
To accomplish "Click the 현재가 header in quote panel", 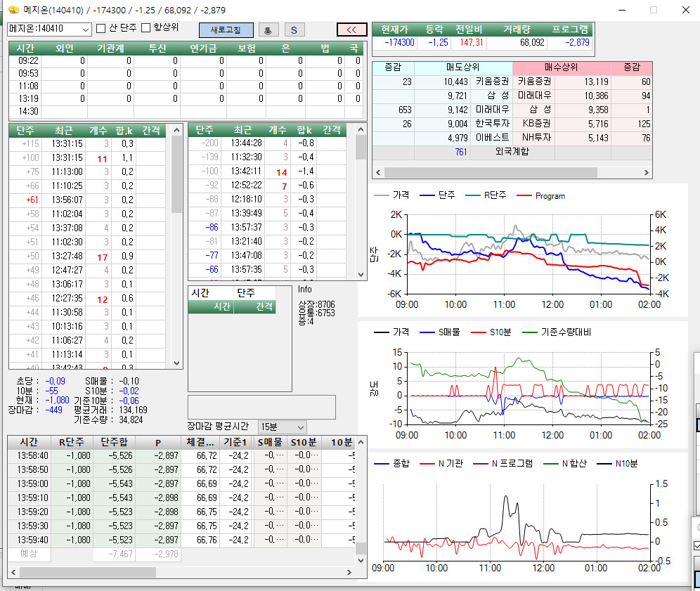I will click(395, 30).
